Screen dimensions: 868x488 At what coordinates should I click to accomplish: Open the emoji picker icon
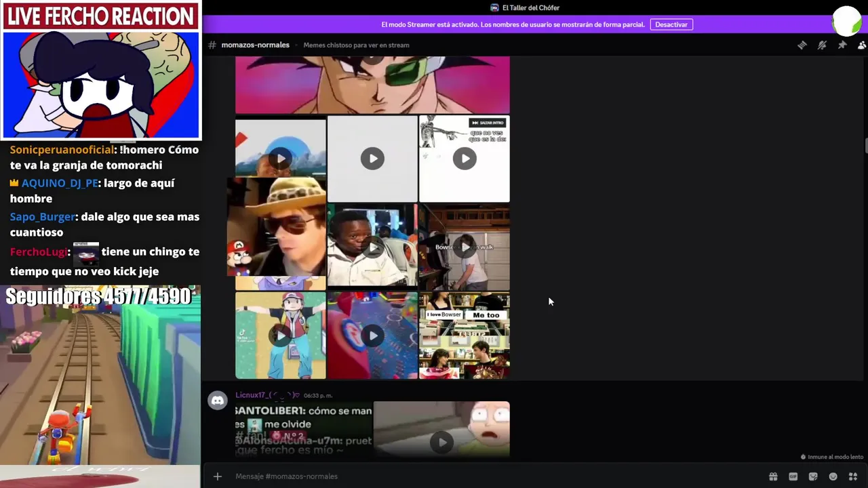click(x=833, y=476)
